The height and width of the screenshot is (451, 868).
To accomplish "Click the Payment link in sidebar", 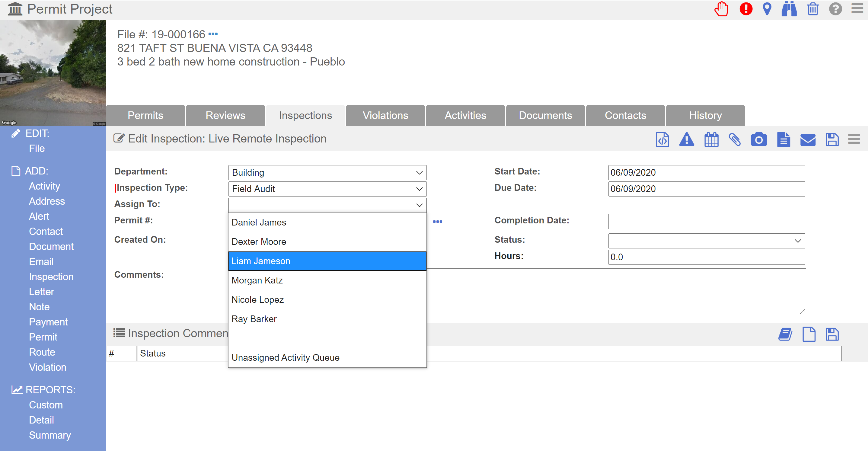I will click(x=48, y=322).
